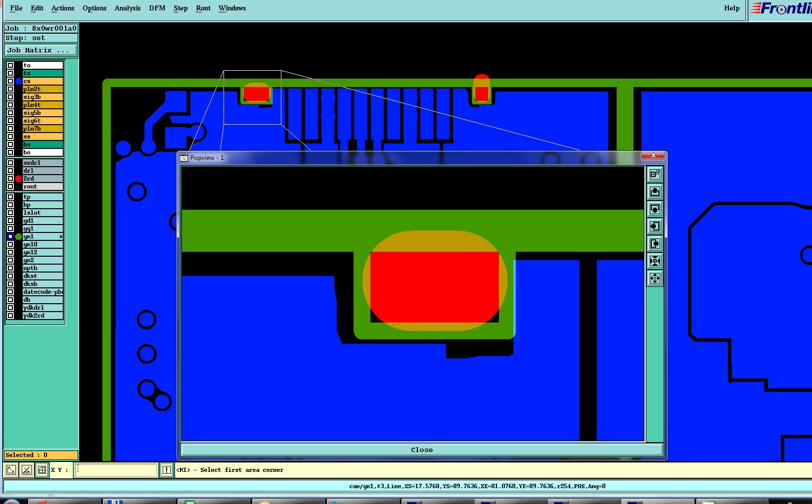Select the ss layer row
Viewport: 812px width, 504px height.
[x=43, y=137]
